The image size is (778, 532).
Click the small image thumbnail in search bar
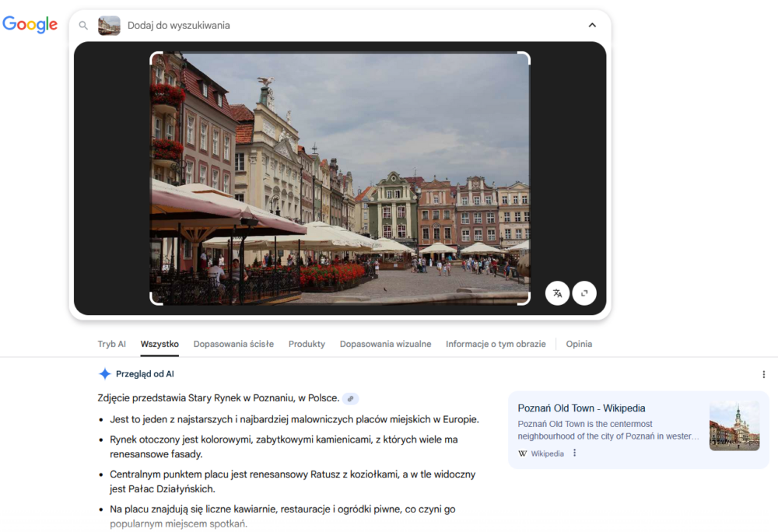[x=109, y=26]
